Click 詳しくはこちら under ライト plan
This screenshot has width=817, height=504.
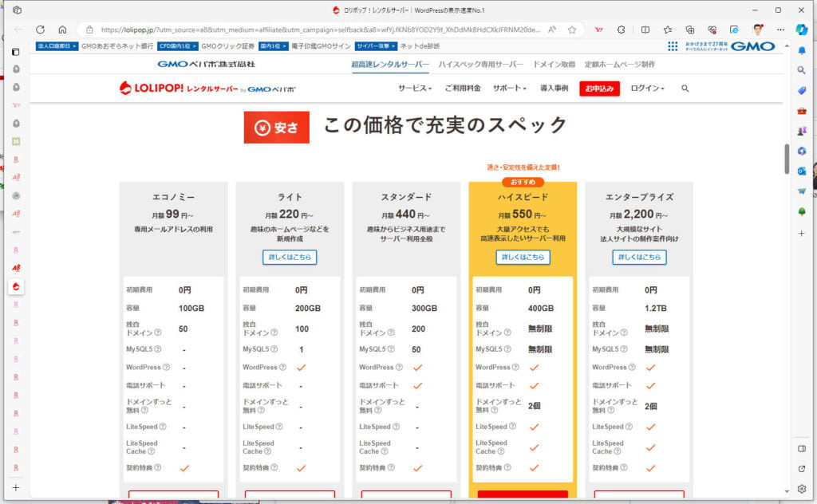pos(290,257)
